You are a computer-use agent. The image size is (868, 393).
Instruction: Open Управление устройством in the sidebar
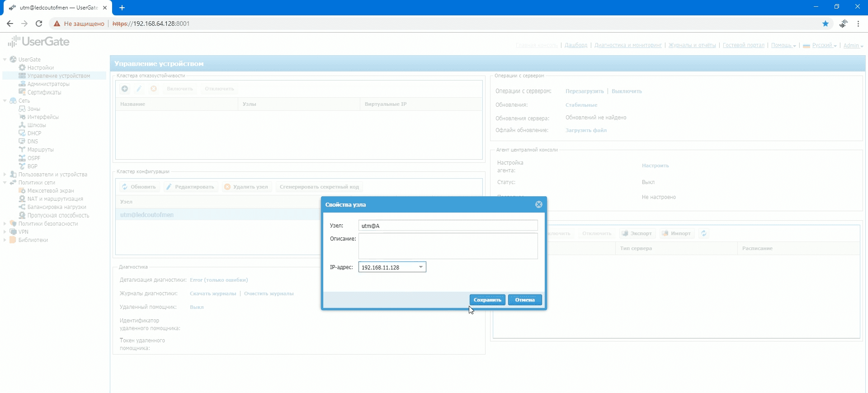59,76
